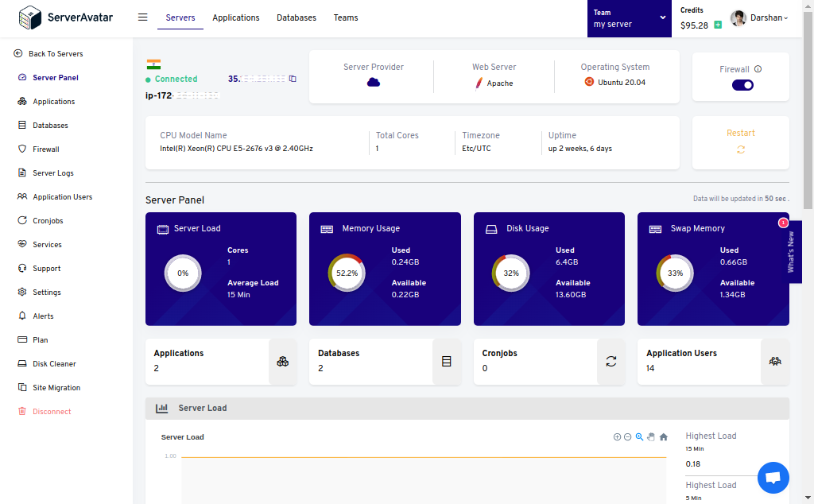Screen dimensions: 814x504
Task: Click the zoom-in icon on Server Load chart
Action: [x=617, y=436]
